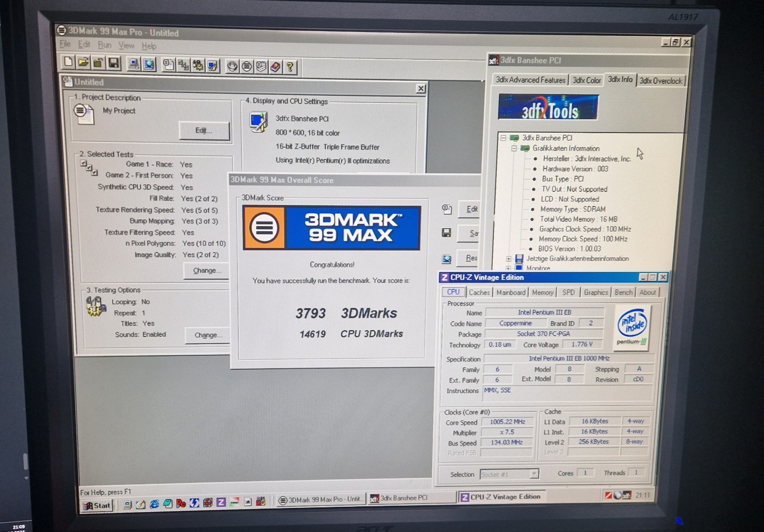This screenshot has width=764, height=532.
Task: Select the 'Memory Type : SDRAM' tree row
Action: point(573,209)
